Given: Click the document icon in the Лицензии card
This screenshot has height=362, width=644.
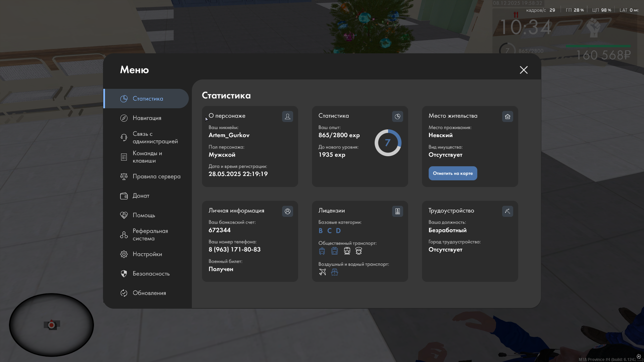Looking at the screenshot, I should coord(397,211).
